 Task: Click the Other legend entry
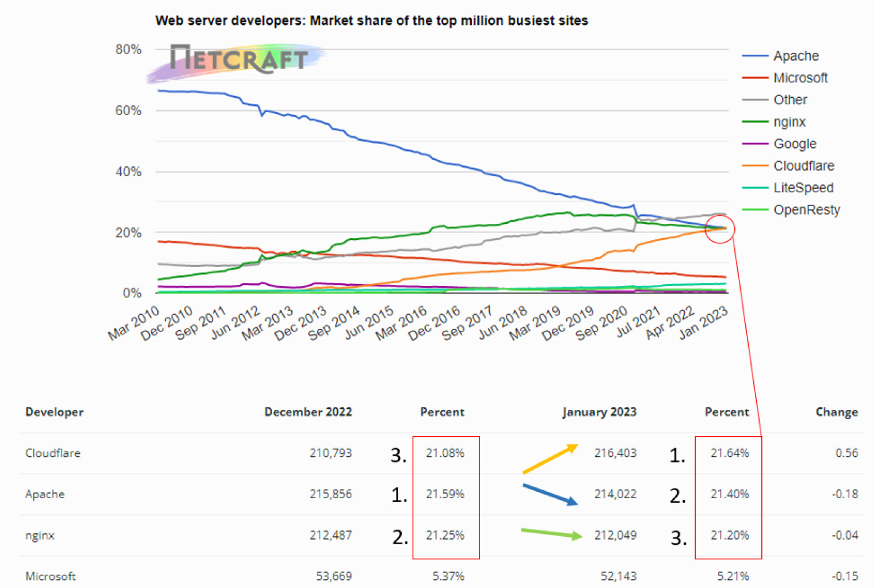(x=790, y=100)
